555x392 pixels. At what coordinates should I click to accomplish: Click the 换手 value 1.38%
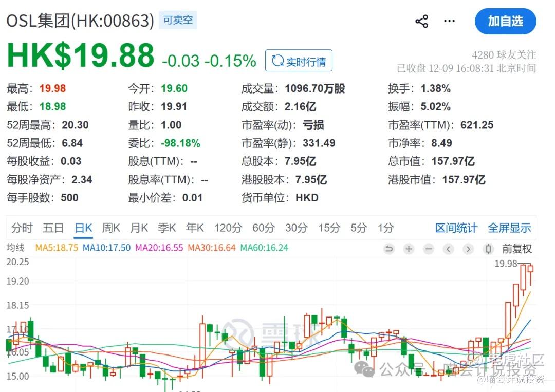[x=435, y=88]
